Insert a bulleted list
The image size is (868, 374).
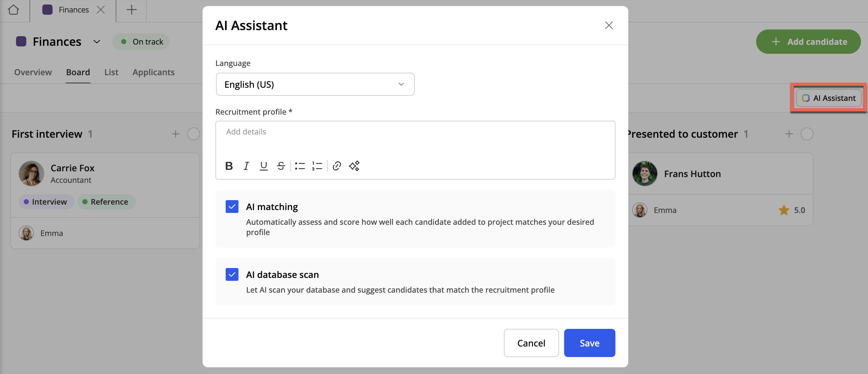(x=300, y=166)
